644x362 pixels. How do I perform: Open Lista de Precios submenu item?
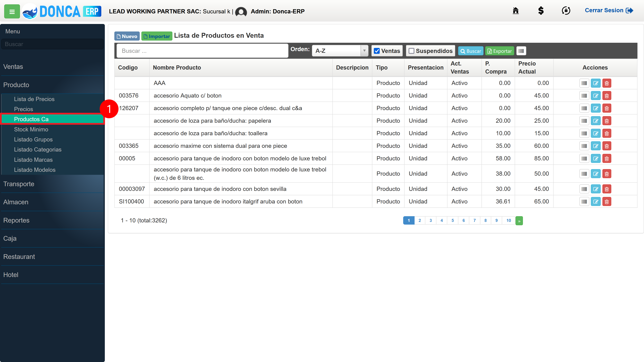[34, 99]
